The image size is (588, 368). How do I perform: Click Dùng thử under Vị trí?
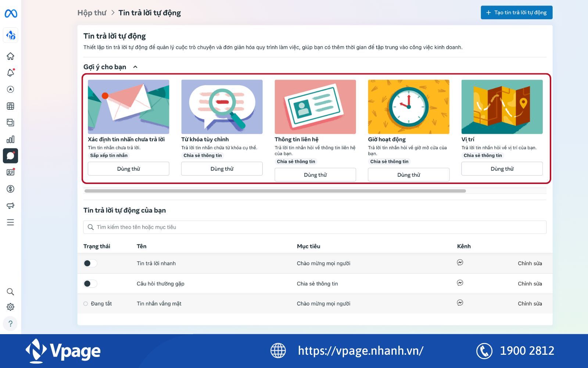(x=502, y=169)
